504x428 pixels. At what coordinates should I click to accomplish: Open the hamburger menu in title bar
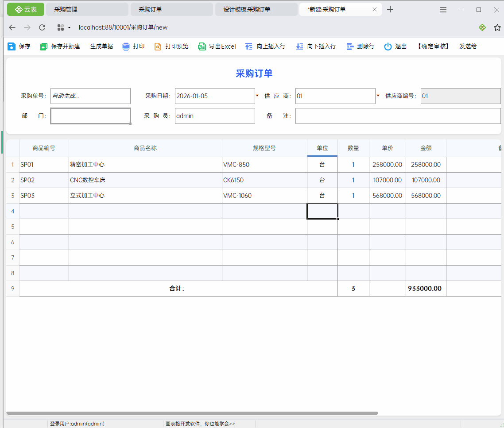click(x=443, y=10)
